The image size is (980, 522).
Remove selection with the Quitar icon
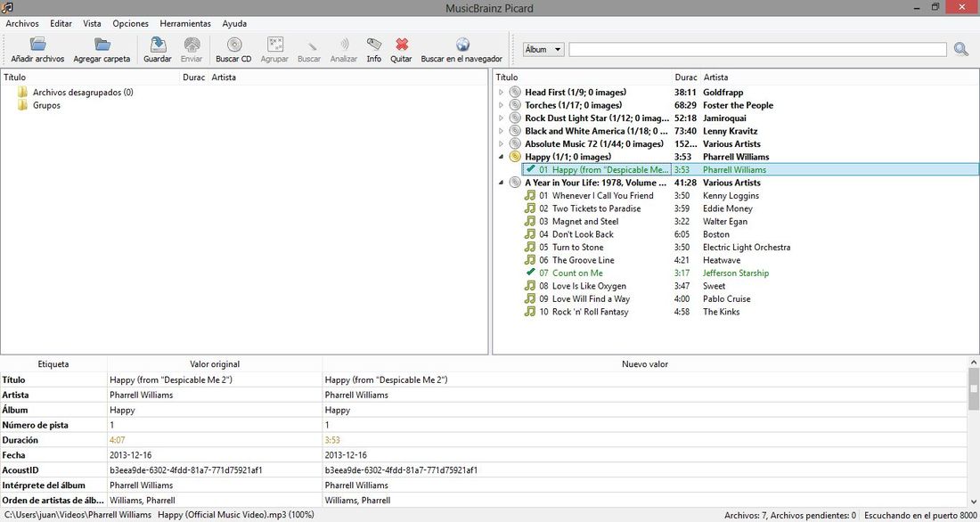click(402, 45)
